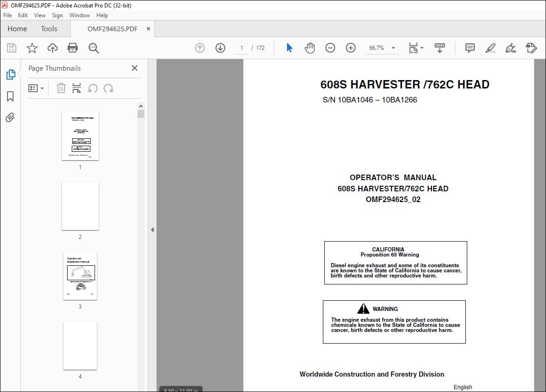The width and height of the screenshot is (546, 392).
Task: Close the Page Thumbnails panel
Action: pyautogui.click(x=135, y=68)
